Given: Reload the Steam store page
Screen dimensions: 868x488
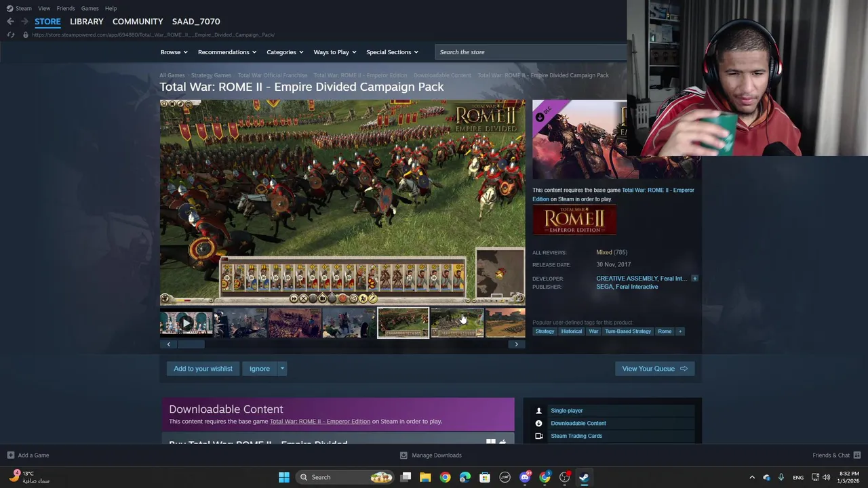Looking at the screenshot, I should tap(10, 35).
